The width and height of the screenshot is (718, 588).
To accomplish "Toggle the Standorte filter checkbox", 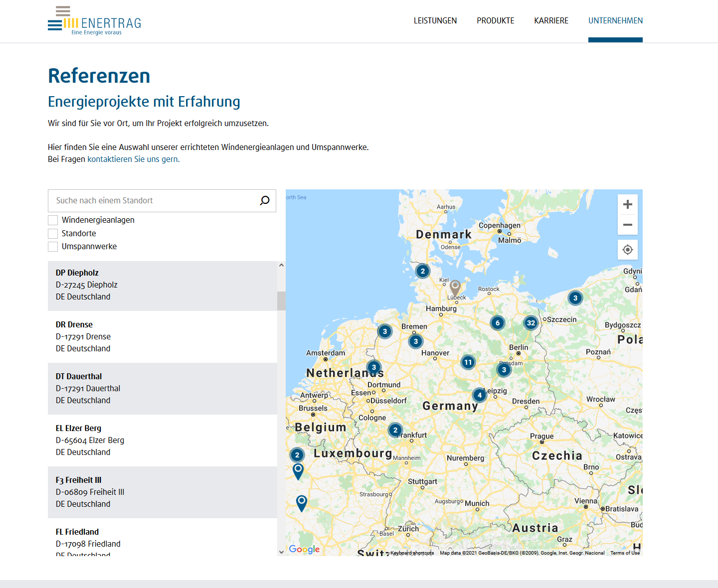I will [x=53, y=234].
